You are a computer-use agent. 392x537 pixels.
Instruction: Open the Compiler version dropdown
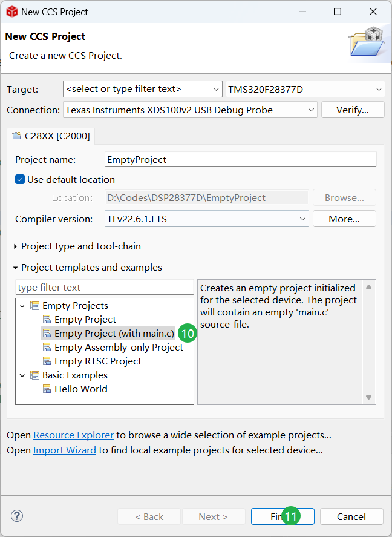tap(302, 219)
